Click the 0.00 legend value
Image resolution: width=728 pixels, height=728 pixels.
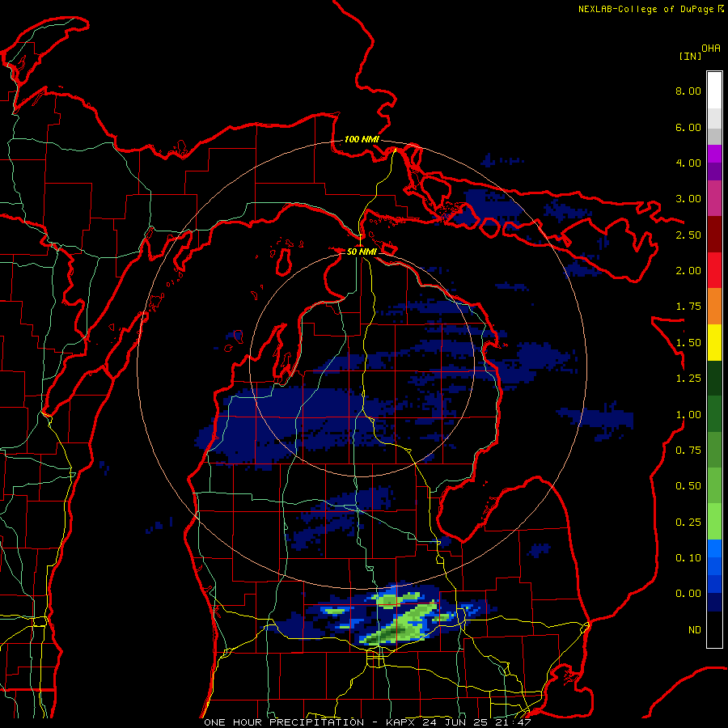point(688,594)
